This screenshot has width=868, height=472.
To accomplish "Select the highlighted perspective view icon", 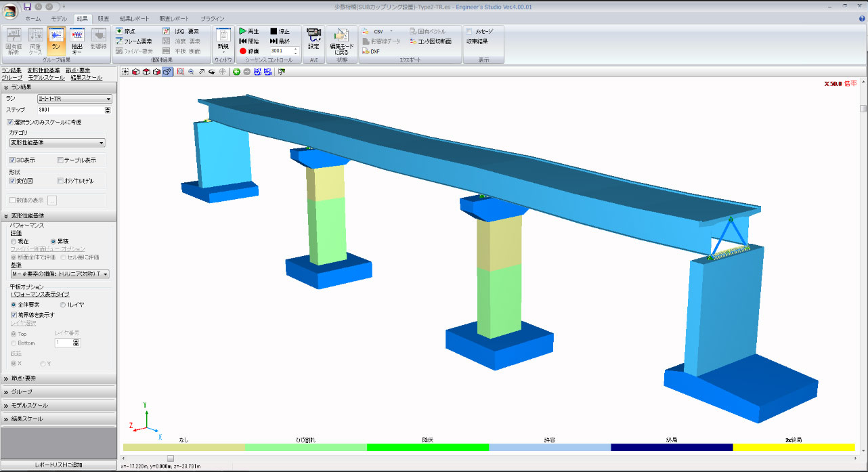I will coord(167,71).
